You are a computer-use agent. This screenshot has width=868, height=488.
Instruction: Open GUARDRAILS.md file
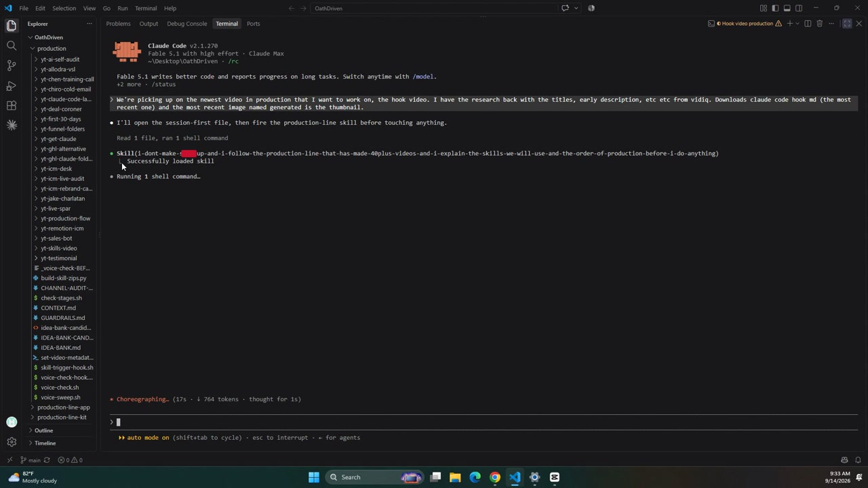tap(62, 318)
